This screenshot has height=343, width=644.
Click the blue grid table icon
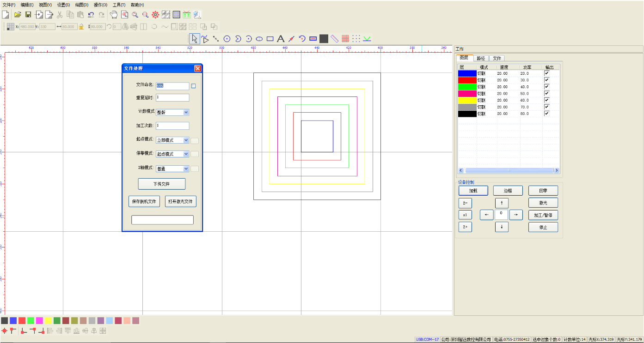(177, 15)
